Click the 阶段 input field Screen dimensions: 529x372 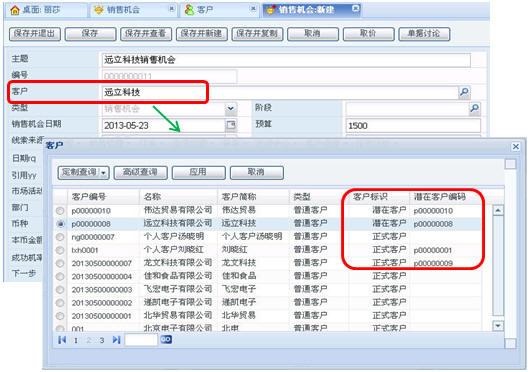pyautogui.click(x=407, y=109)
